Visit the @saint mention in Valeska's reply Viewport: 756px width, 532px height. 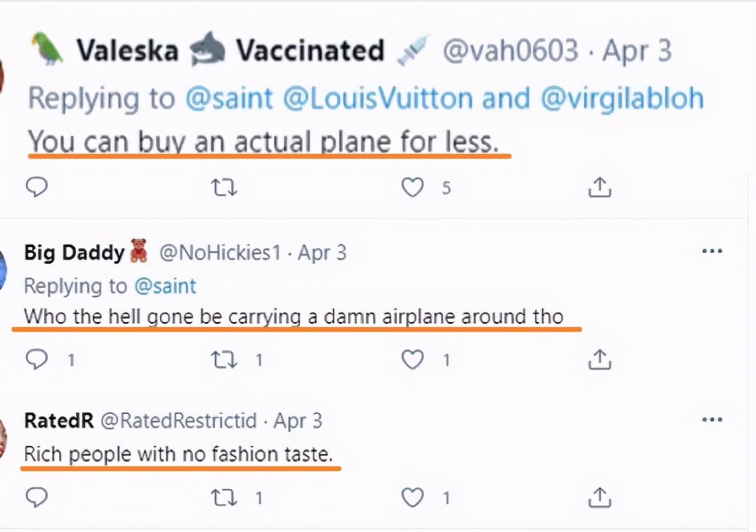point(229,98)
